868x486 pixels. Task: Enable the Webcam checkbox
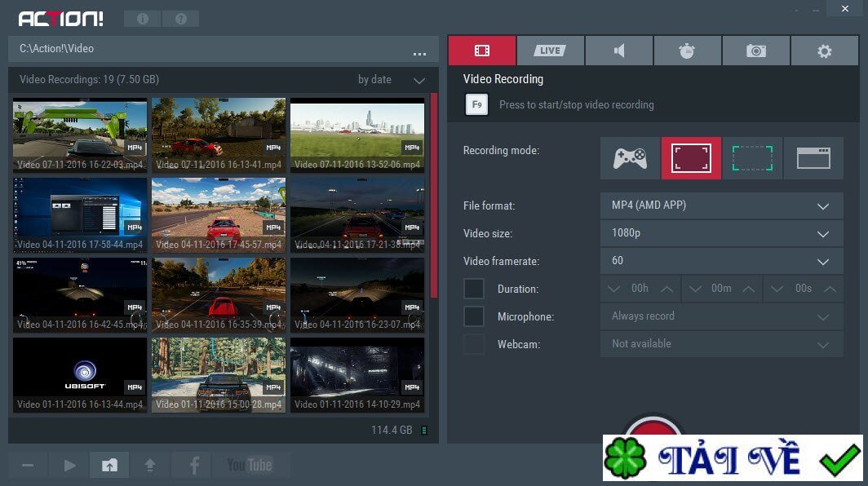pos(474,343)
